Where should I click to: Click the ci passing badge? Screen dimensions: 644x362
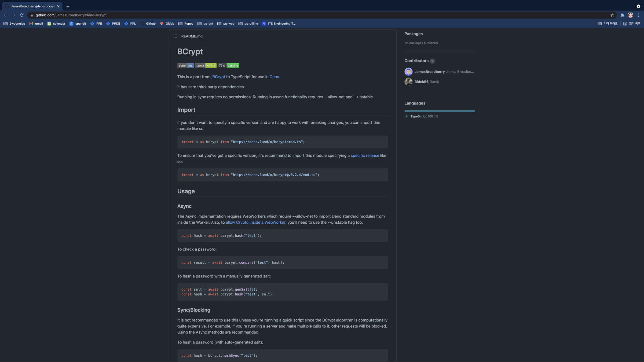(x=228, y=66)
